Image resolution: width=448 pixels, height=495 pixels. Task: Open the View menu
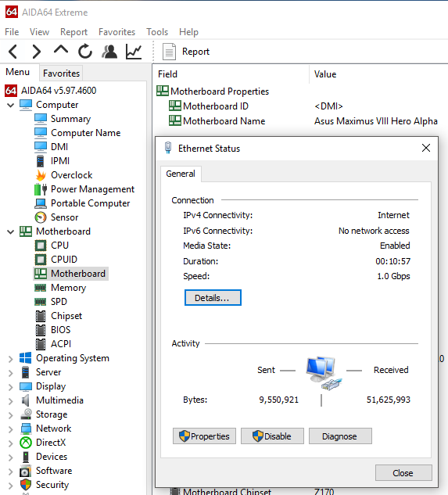[39, 32]
